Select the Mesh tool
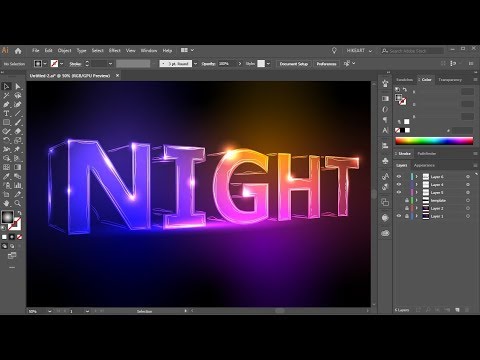 (x=6, y=167)
